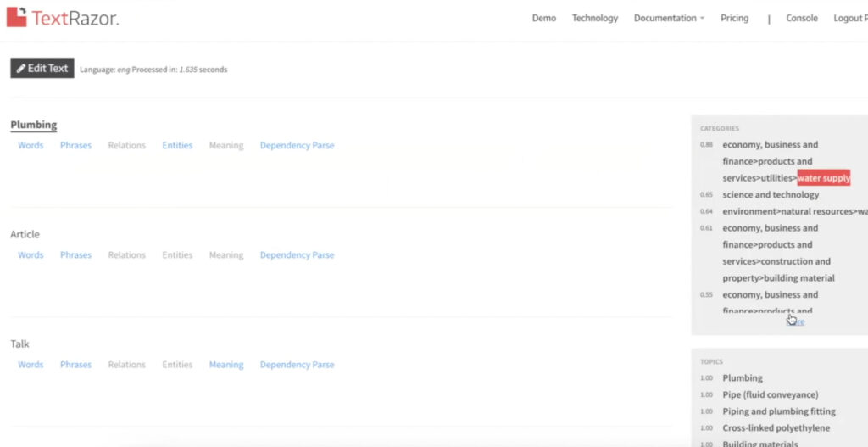The width and height of the screenshot is (868, 447).
Task: Open Phrases tab under Article
Action: [75, 254]
